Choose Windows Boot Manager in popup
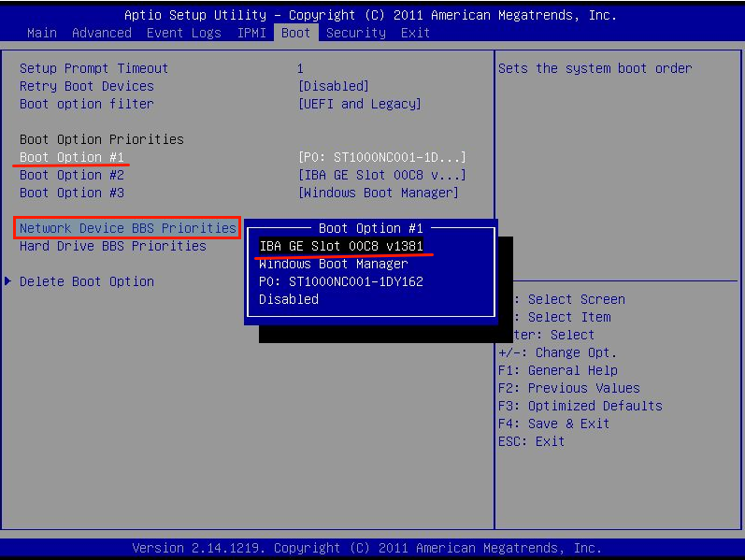This screenshot has height=560, width=745. pyautogui.click(x=333, y=264)
